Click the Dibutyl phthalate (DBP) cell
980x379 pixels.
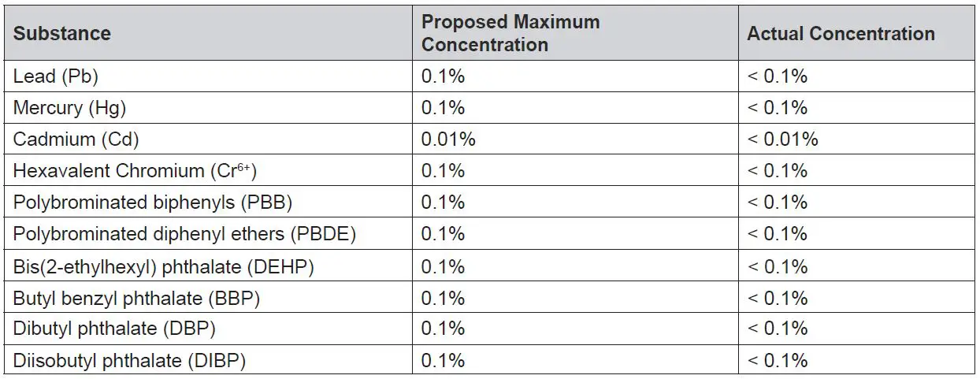click(x=114, y=329)
